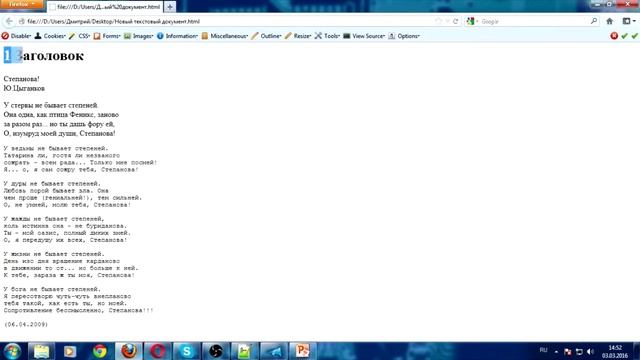Open the Options toolbar menu
The width and height of the screenshot is (640, 360).
point(404,36)
